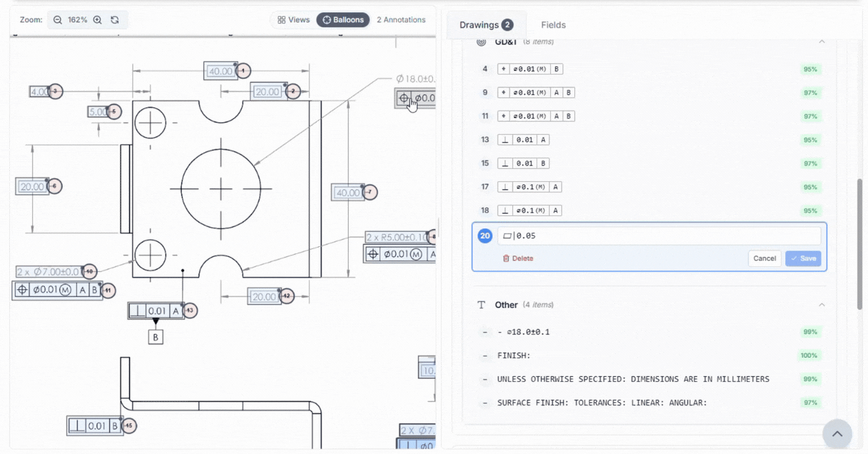Delete GD&T item 20
Viewport: 868px width, 454px height.
[x=517, y=258]
